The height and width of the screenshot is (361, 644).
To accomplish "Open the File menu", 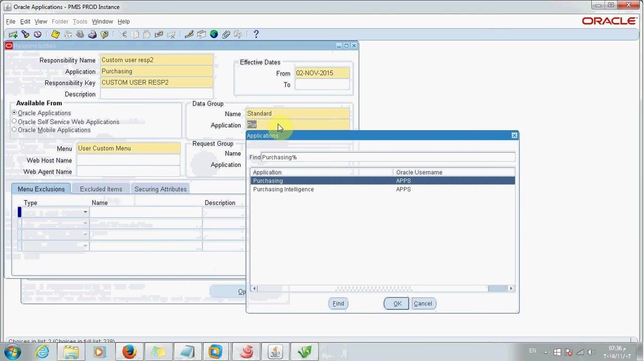I will [11, 22].
